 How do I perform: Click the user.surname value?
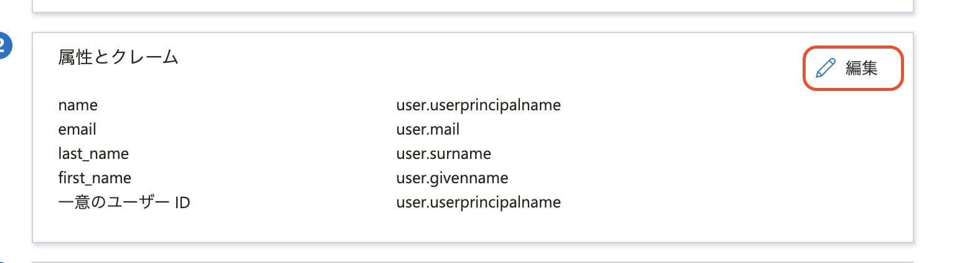pyautogui.click(x=443, y=154)
